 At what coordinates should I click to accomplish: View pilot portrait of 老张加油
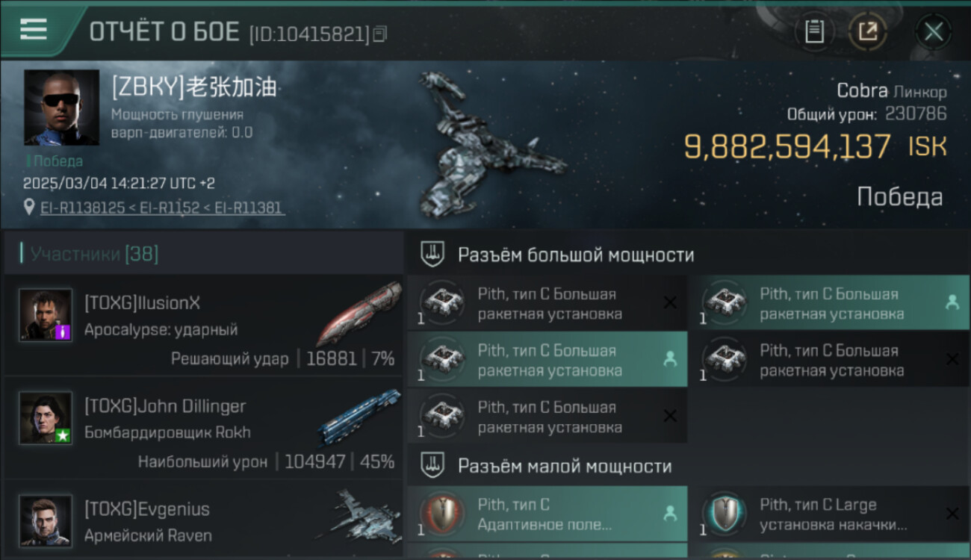[x=61, y=107]
